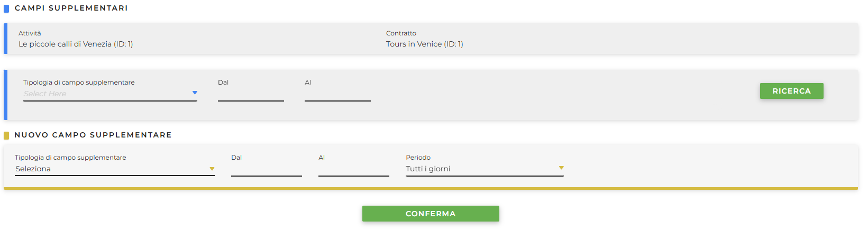Screen dimensions: 868x230
Task: Click the blue arrow in search Tipologia dropdown
Action: [195, 93]
